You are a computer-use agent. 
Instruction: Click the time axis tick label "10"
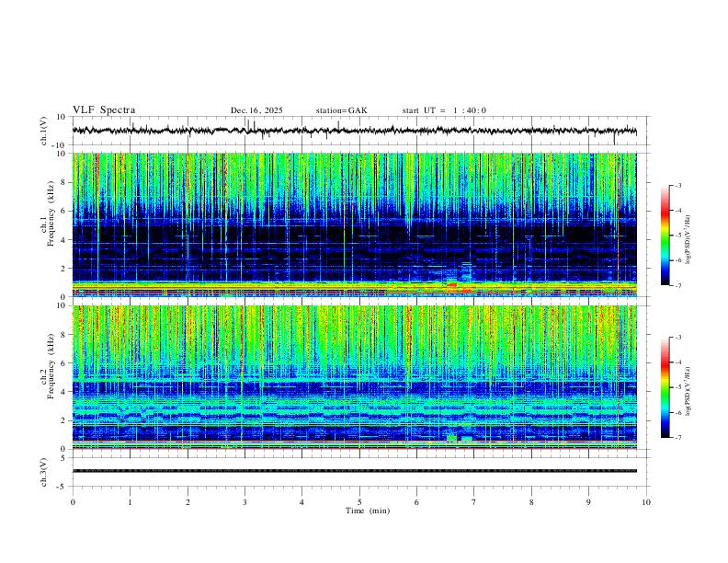coord(646,502)
